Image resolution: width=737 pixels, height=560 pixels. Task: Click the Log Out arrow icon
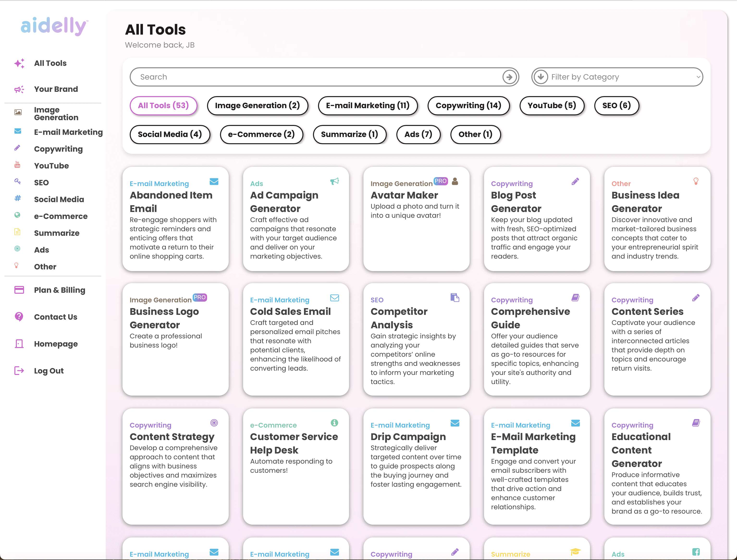click(19, 371)
